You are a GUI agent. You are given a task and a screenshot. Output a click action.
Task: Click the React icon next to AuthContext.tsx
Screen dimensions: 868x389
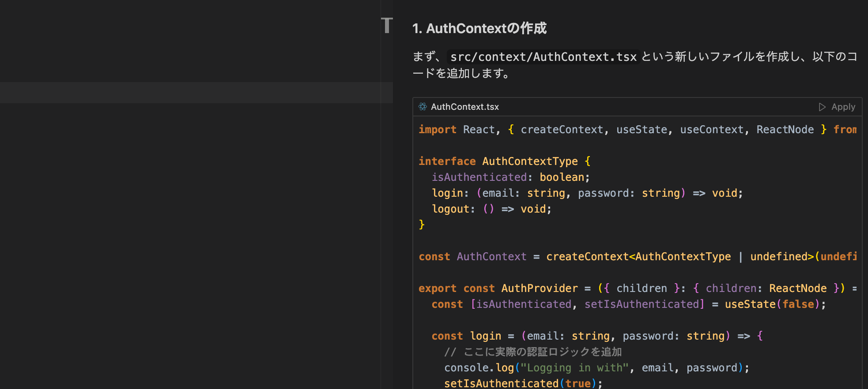423,107
